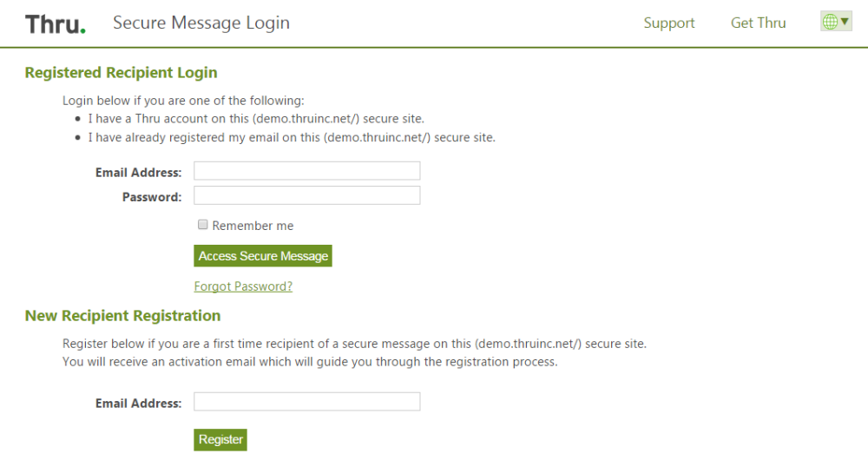Select the New Recipient Registration heading
Image resolution: width=868 pixels, height=460 pixels.
tap(123, 316)
